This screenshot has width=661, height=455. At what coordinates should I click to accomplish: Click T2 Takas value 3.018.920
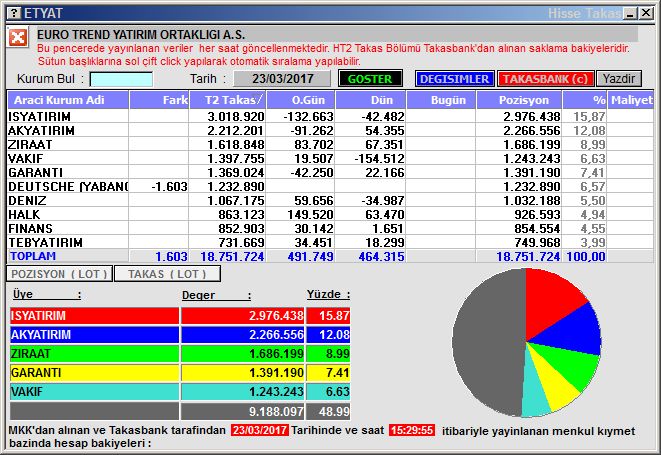(236, 116)
